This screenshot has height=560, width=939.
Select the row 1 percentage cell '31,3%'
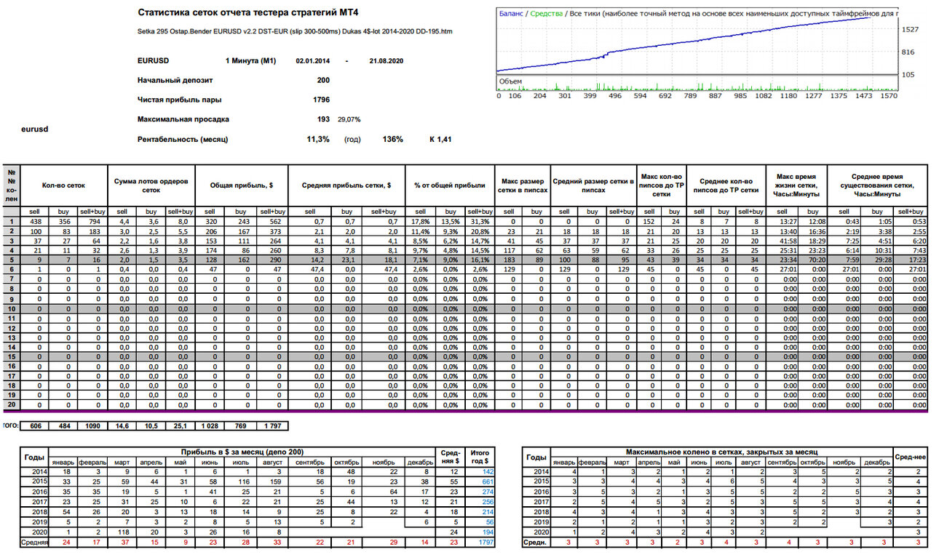pos(480,221)
